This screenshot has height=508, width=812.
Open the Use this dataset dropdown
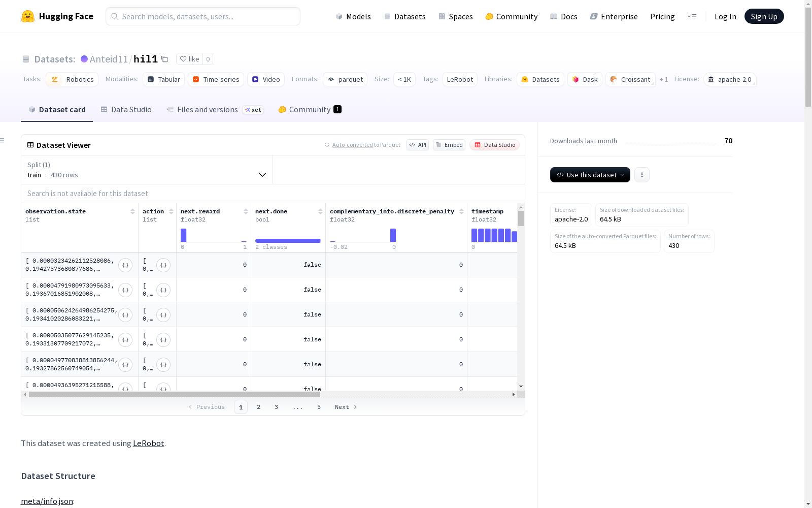click(x=590, y=175)
